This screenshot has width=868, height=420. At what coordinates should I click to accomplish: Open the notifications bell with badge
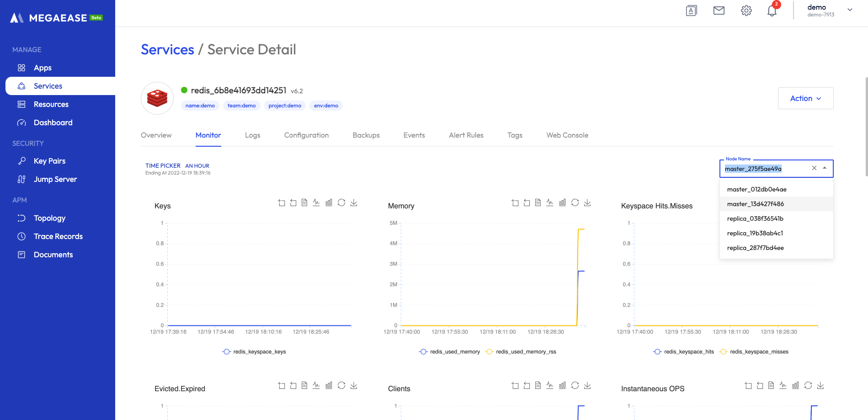[x=772, y=11]
